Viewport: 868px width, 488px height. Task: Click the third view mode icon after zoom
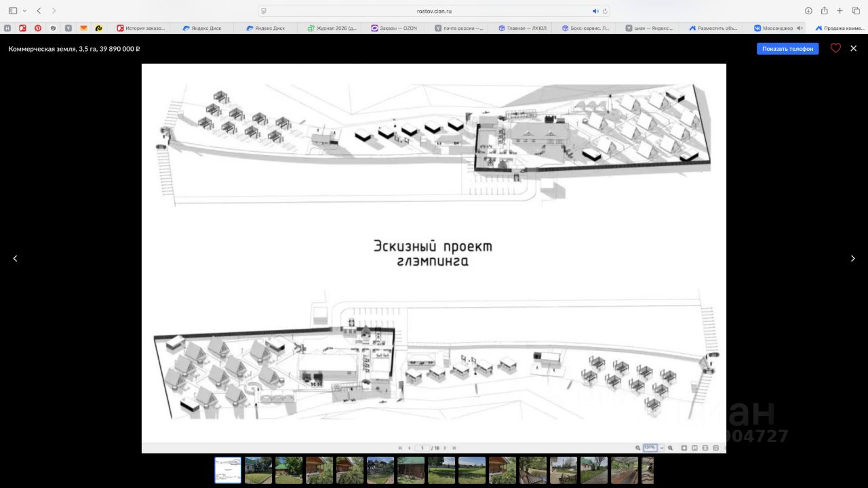tap(705, 448)
